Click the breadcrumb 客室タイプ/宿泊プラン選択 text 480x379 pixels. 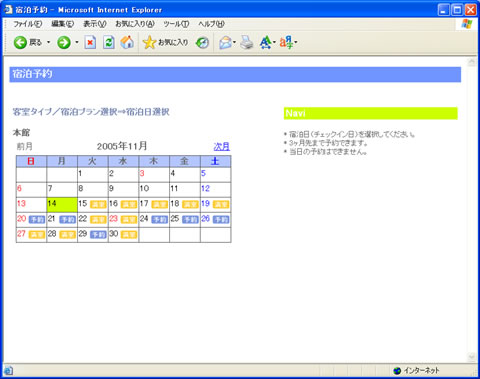coord(65,112)
